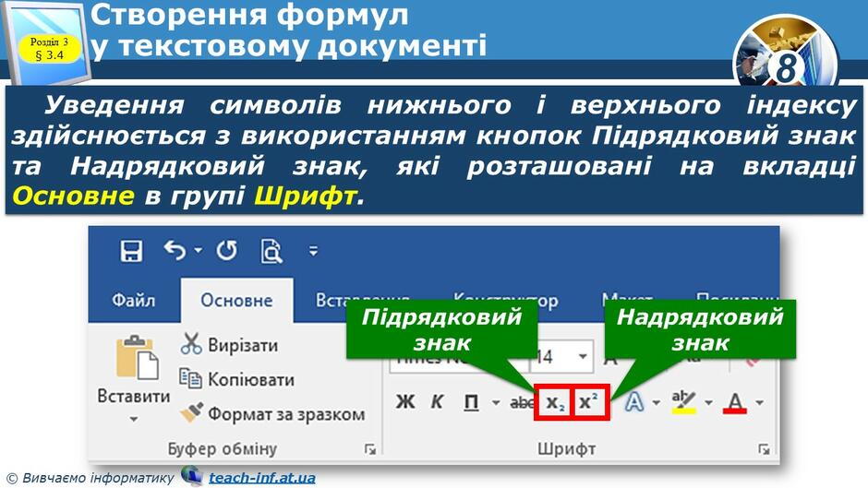Switch to the Основне ribbon tab
The image size is (868, 488).
click(237, 301)
